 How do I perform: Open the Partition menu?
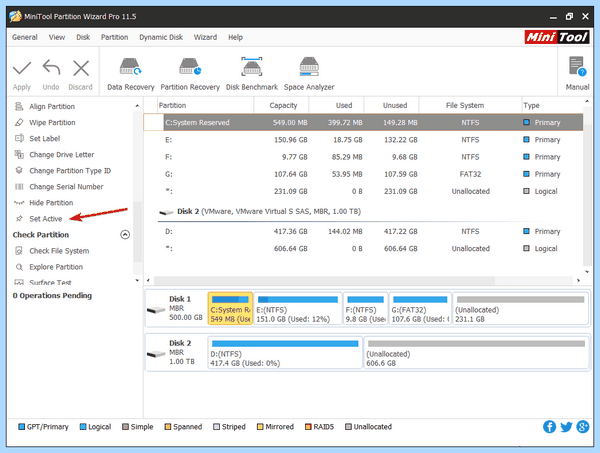[x=114, y=37]
